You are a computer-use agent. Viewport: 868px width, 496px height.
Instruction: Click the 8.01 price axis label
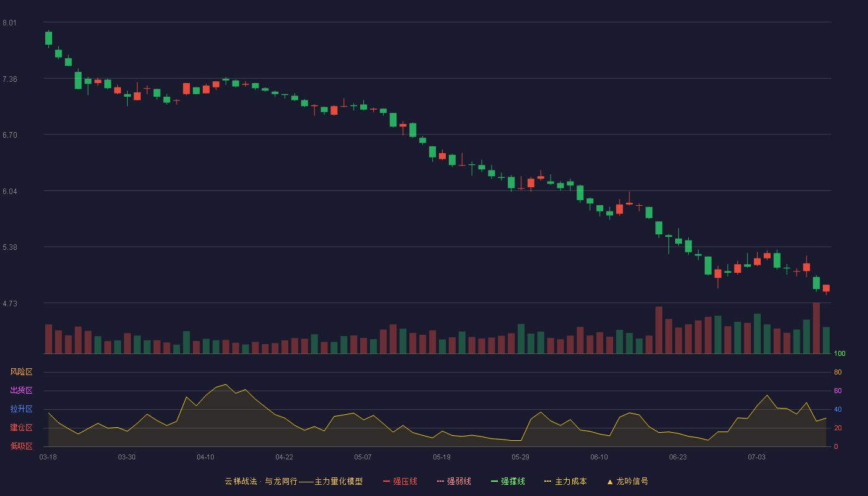(x=9, y=23)
